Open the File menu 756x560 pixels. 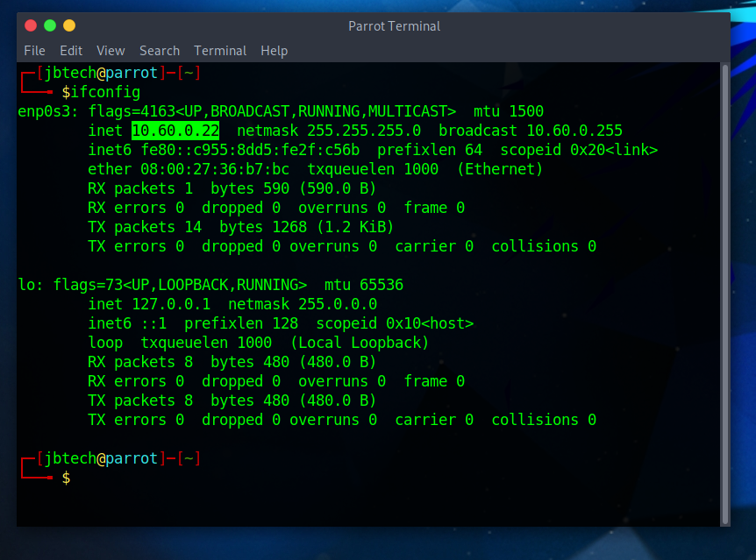pos(34,51)
